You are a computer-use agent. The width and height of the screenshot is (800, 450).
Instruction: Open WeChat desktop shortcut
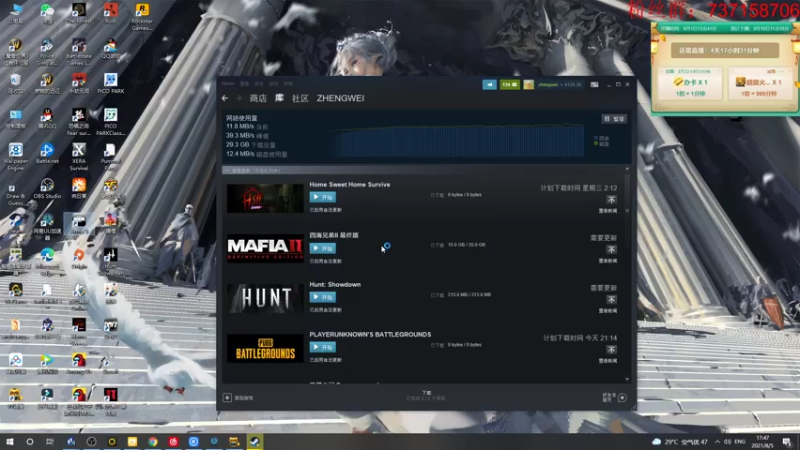47,13
